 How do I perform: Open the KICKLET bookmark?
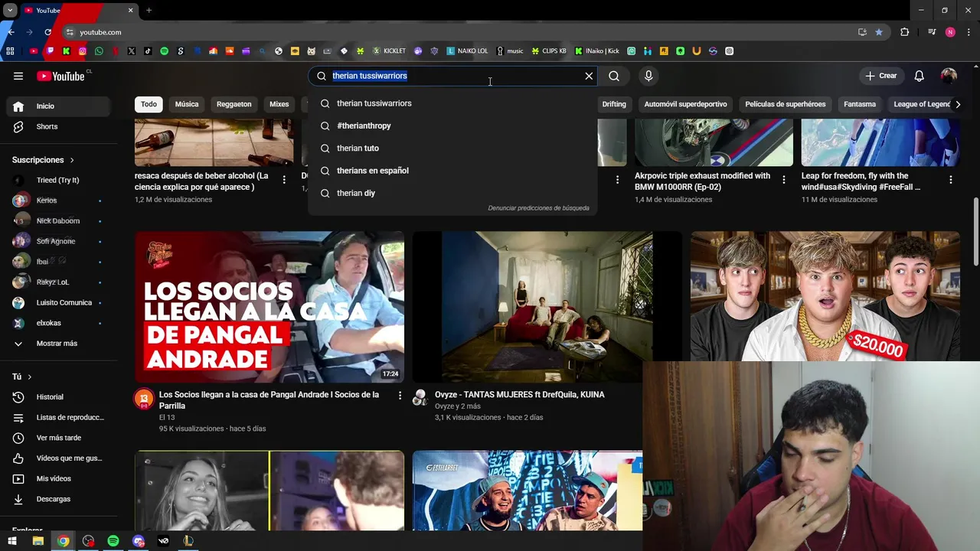point(389,51)
